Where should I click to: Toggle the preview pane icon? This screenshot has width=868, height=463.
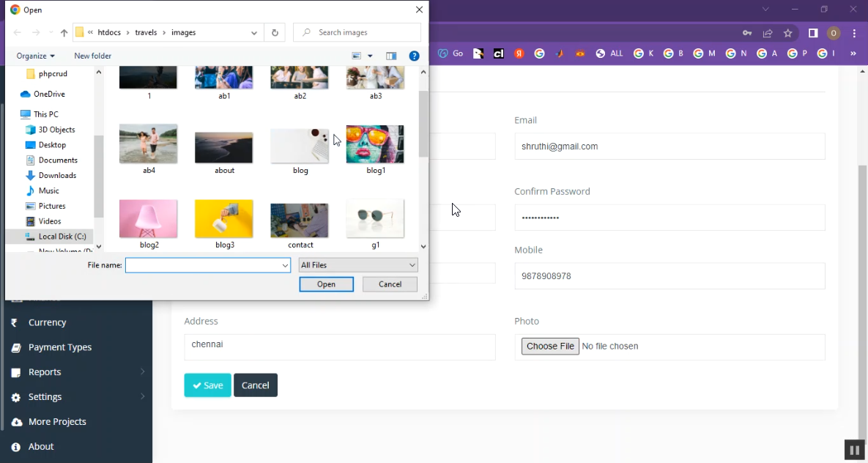pyautogui.click(x=391, y=56)
